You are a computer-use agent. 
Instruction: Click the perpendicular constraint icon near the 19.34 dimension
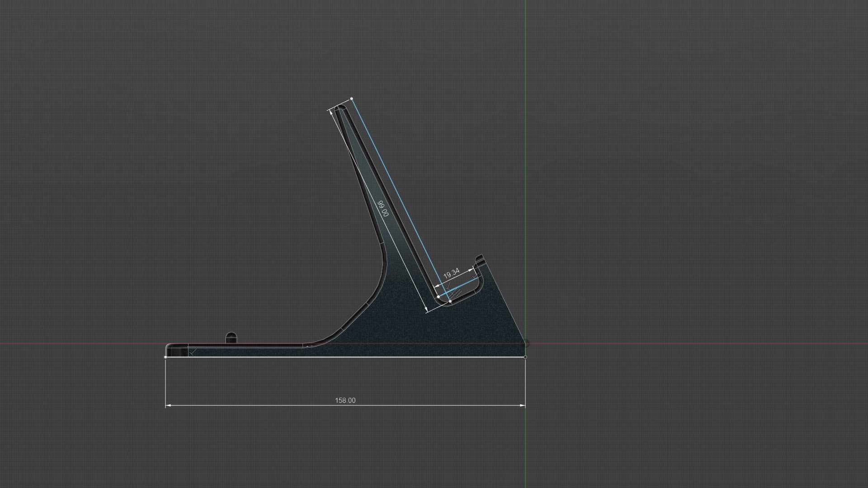[448, 285]
